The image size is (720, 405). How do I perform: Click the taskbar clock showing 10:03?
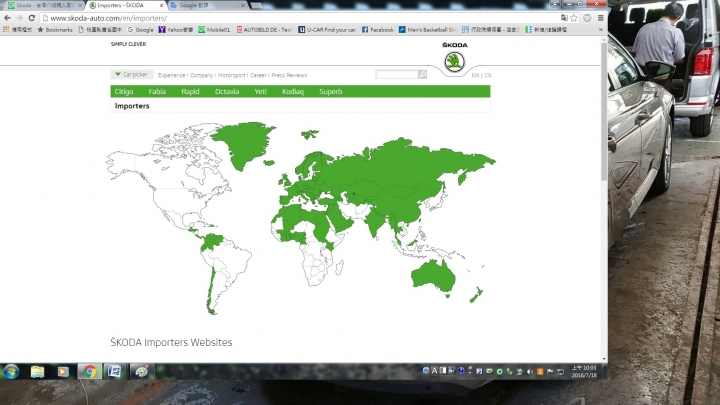click(x=584, y=371)
